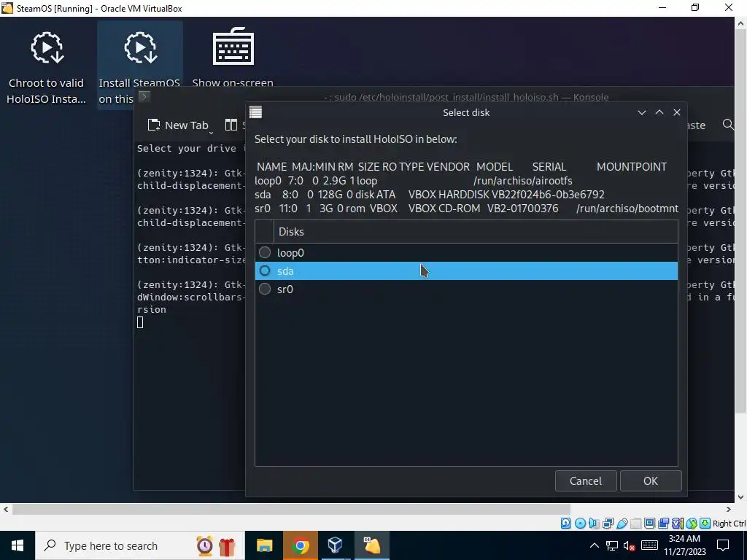This screenshot has width=747, height=560.
Task: Click VirtualBox USB indicator icon
Action: pos(622,524)
